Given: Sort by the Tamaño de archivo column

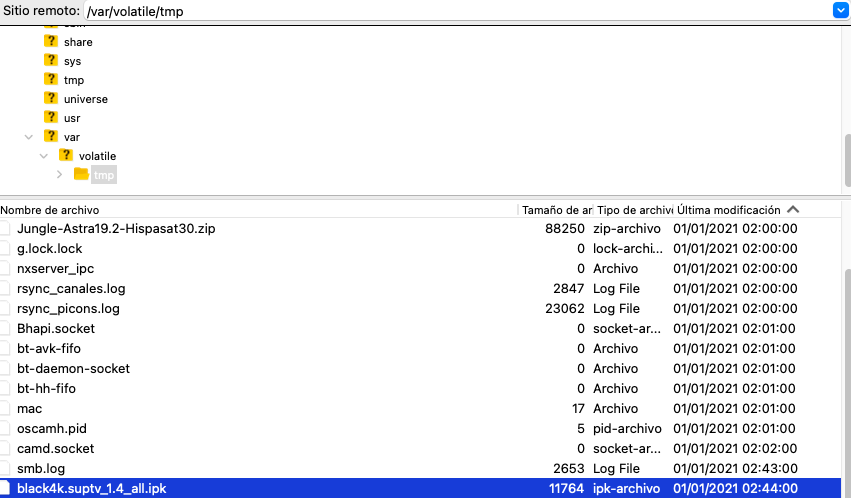Looking at the screenshot, I should (x=557, y=210).
